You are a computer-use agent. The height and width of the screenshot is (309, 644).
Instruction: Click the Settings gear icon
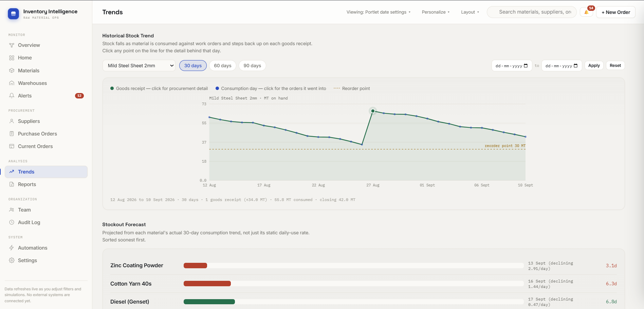tap(12, 260)
